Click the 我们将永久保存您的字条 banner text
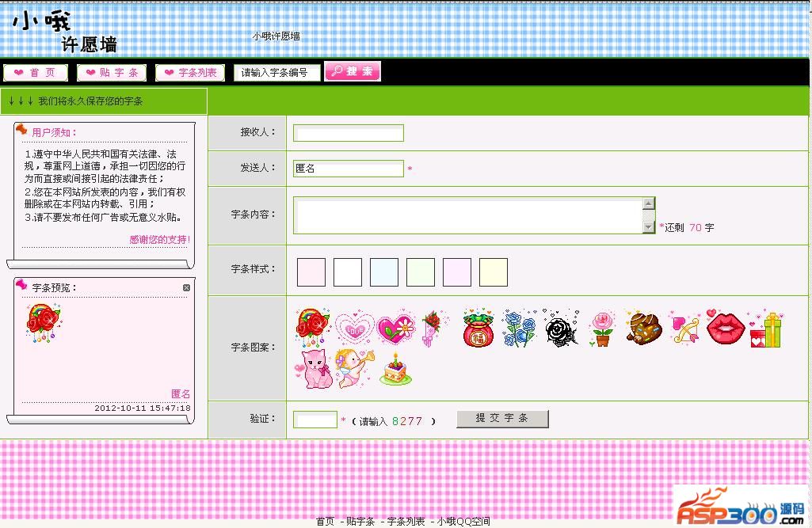Screen dimensions: 812x528 (x=90, y=101)
